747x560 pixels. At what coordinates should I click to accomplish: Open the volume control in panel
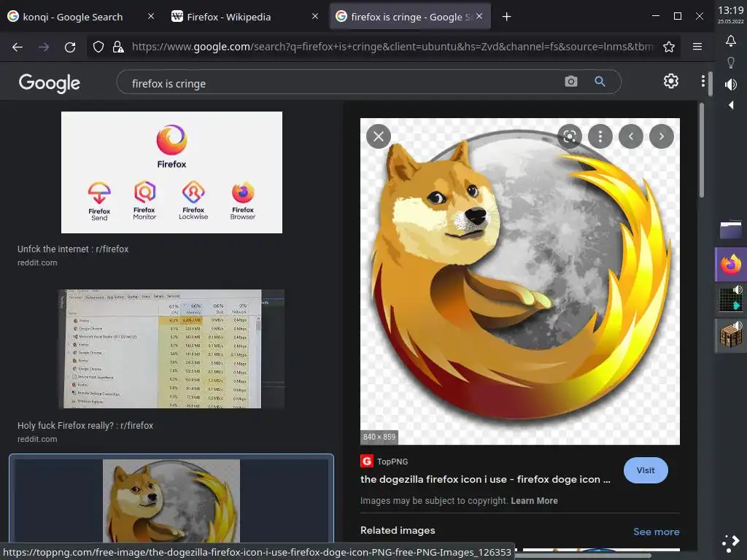[x=731, y=85]
